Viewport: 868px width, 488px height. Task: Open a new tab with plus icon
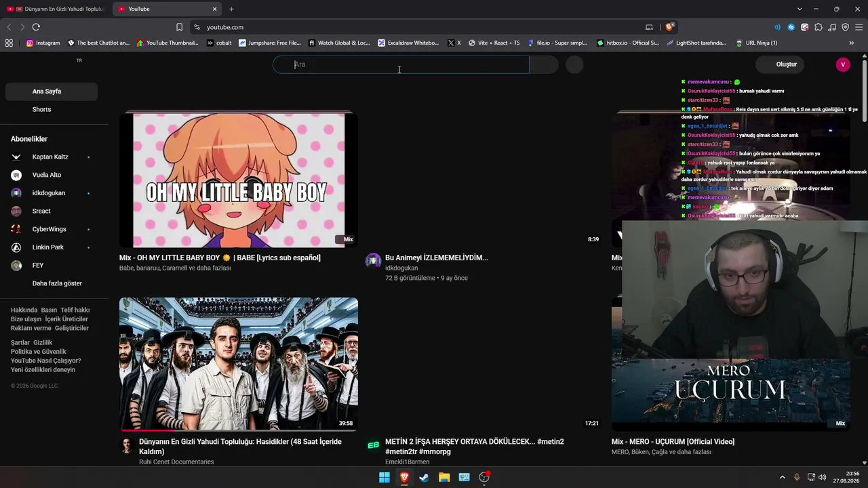[231, 9]
